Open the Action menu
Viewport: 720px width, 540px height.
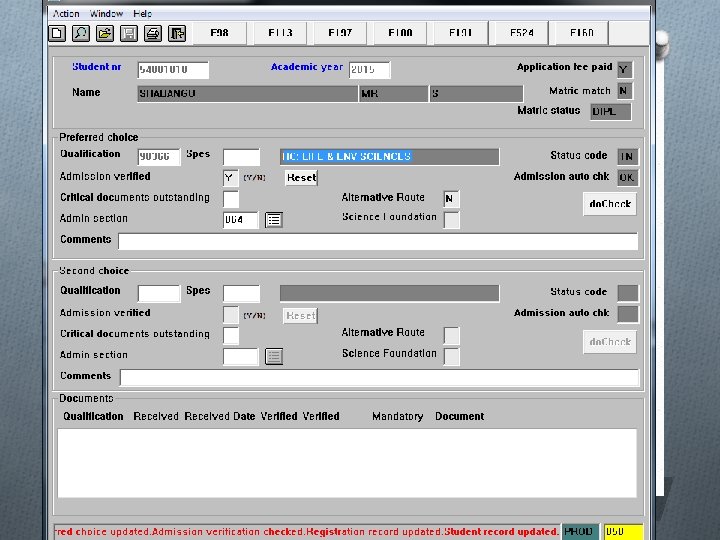pos(66,13)
